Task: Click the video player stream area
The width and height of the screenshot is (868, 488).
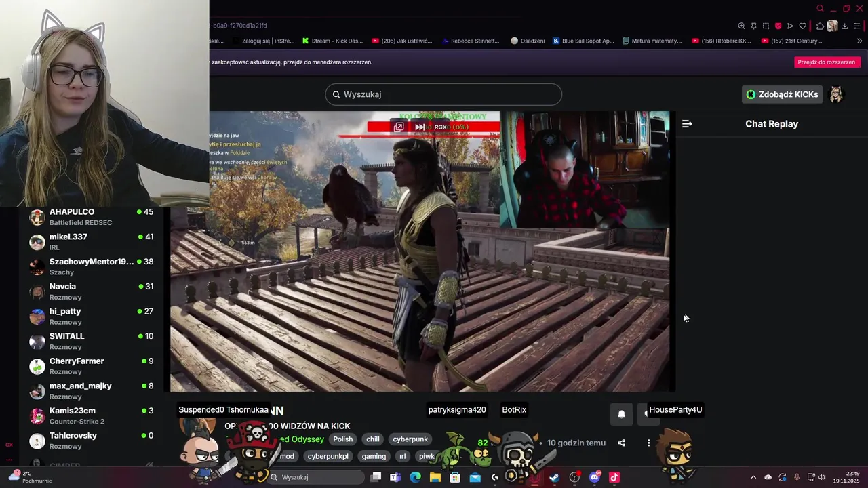Action: pyautogui.click(x=419, y=251)
